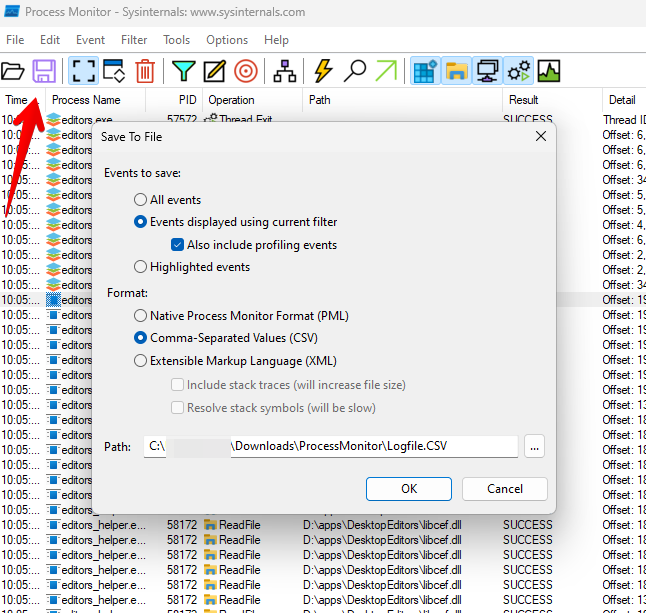Toggle Show Process and Thread Activity icon
The height and width of the screenshot is (613, 646).
pyautogui.click(x=519, y=71)
